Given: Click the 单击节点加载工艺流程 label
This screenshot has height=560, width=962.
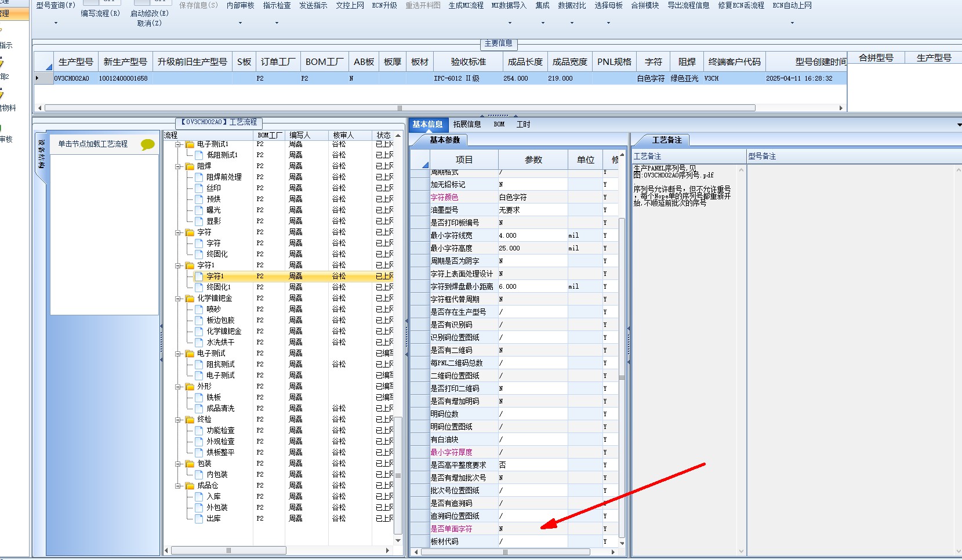Looking at the screenshot, I should point(93,144).
